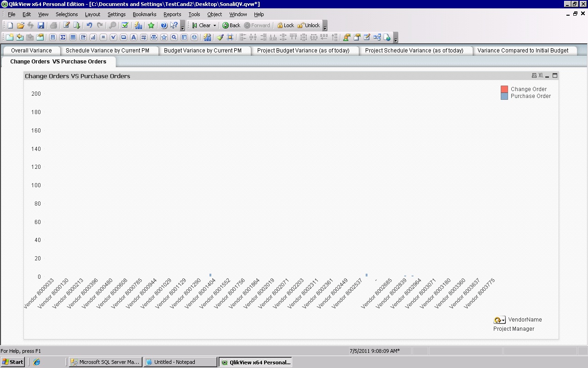Expand the design toolbar options arrow
The image size is (588, 368).
click(396, 39)
